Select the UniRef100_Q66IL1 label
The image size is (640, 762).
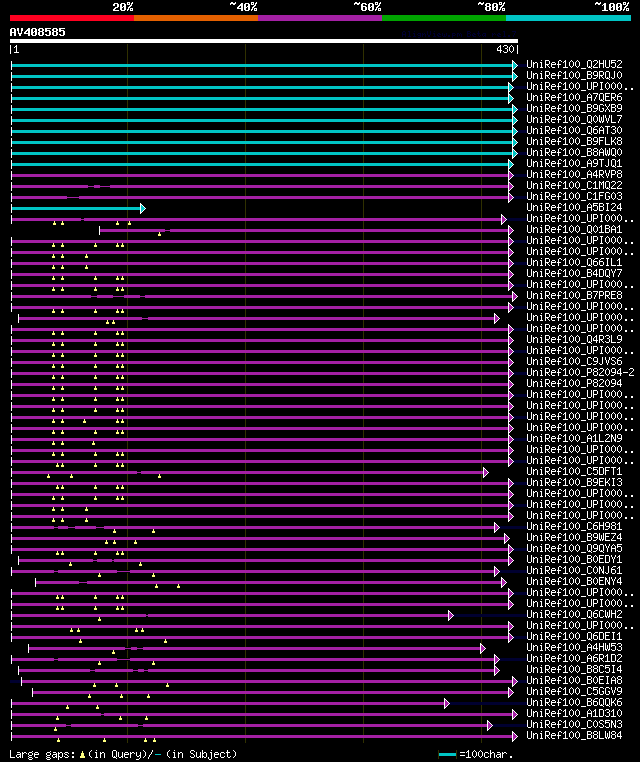[x=574, y=263]
